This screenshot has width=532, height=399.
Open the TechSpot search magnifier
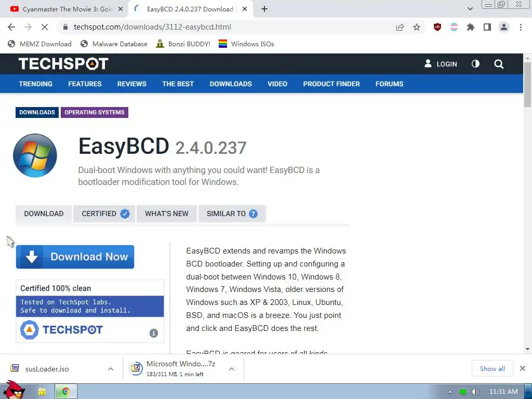pyautogui.click(x=499, y=64)
